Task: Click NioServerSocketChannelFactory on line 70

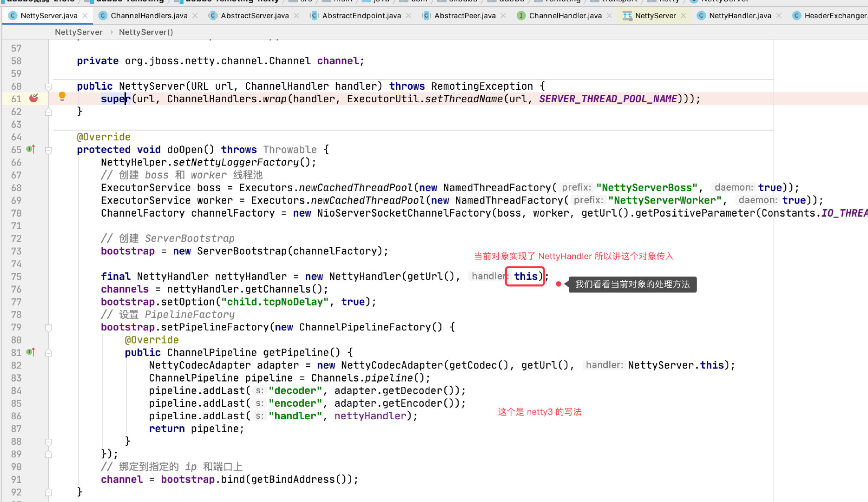Action: pos(404,213)
